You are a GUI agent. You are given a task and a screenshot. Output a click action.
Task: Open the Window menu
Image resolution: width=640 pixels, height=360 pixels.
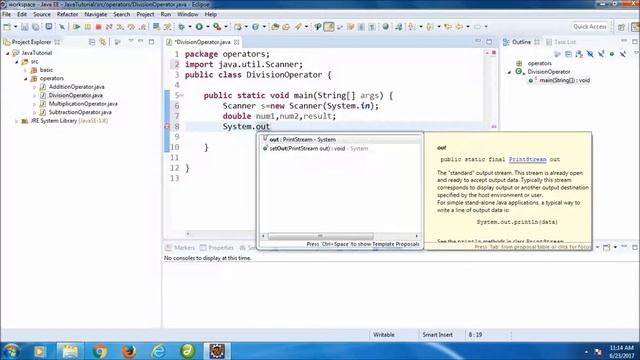point(188,14)
